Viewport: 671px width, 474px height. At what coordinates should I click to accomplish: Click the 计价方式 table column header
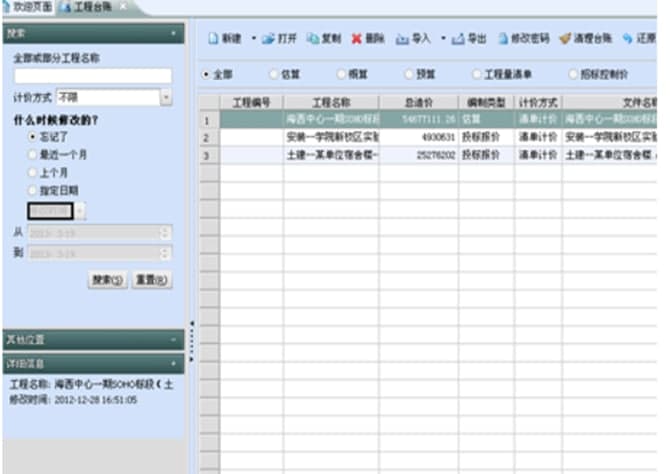coord(538,103)
